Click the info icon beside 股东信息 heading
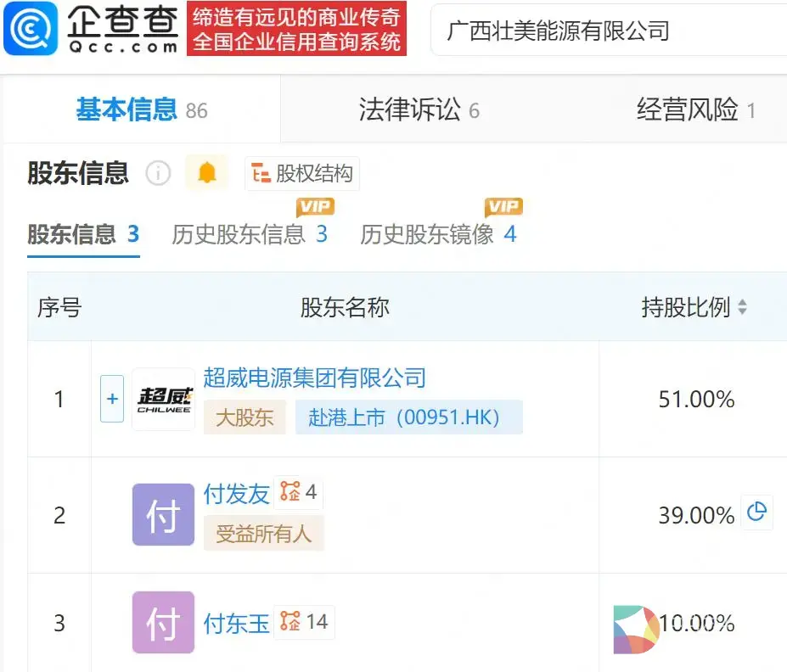Image resolution: width=787 pixels, height=672 pixels. pos(158,173)
